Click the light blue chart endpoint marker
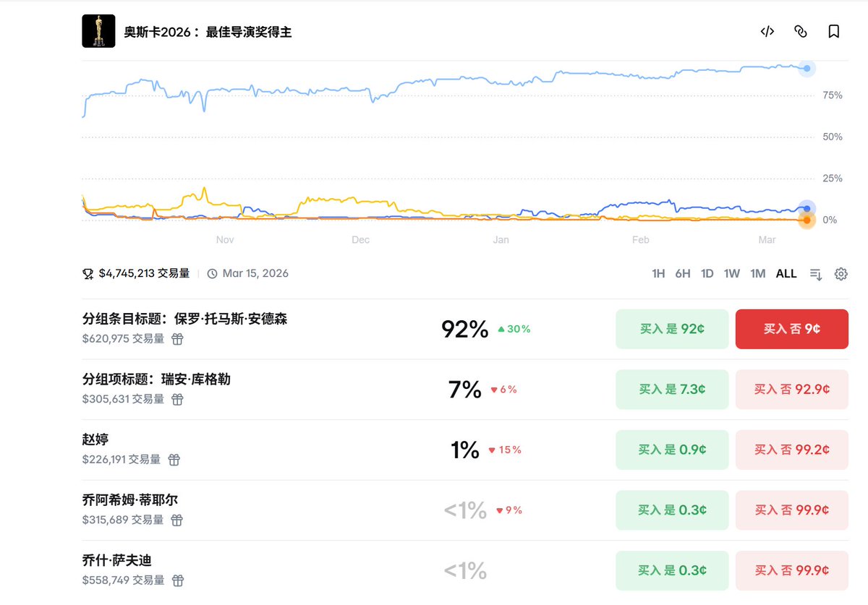Screen dimensions: 868x605 (x=807, y=69)
